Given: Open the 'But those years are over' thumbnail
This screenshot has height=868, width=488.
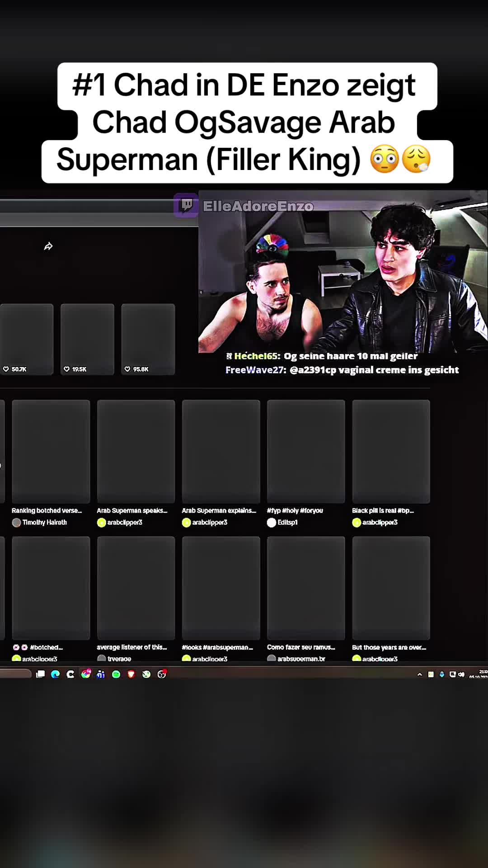Looking at the screenshot, I should click(391, 588).
